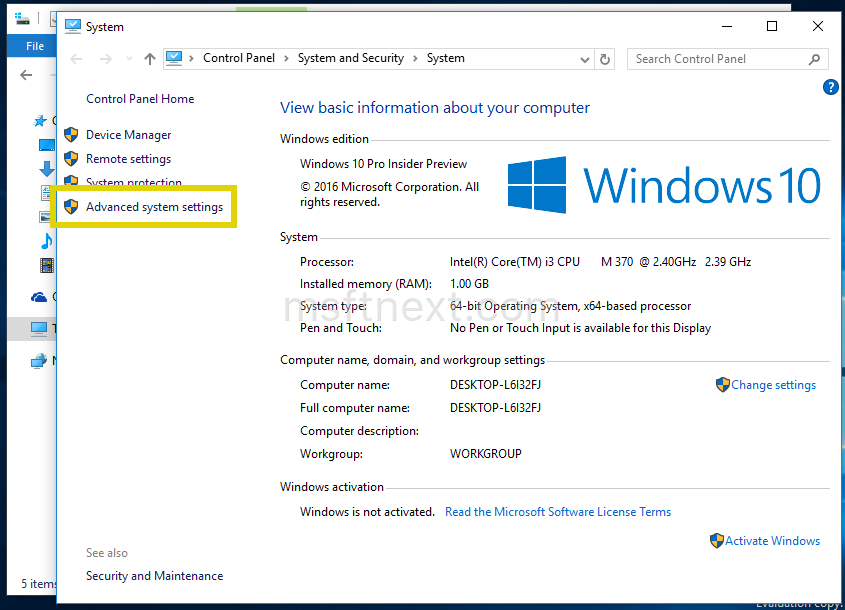The height and width of the screenshot is (610, 845).
Task: Click the back navigation arrow
Action: 76,59
